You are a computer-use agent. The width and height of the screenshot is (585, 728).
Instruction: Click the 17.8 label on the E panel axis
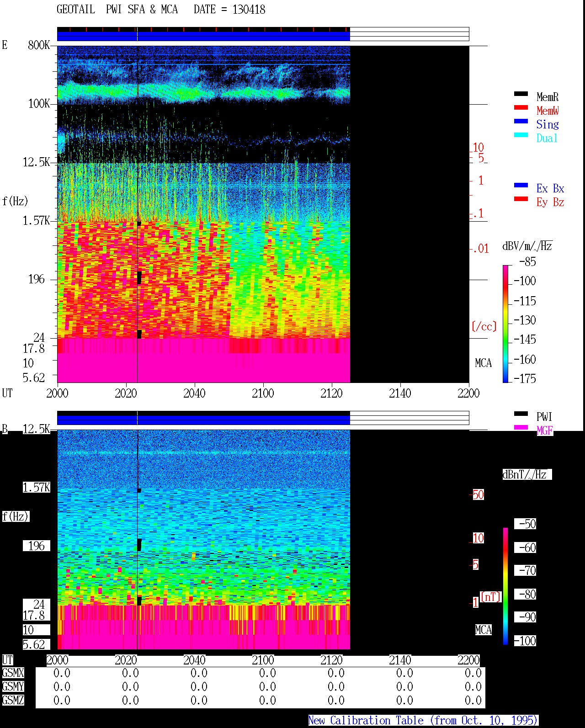point(34,348)
